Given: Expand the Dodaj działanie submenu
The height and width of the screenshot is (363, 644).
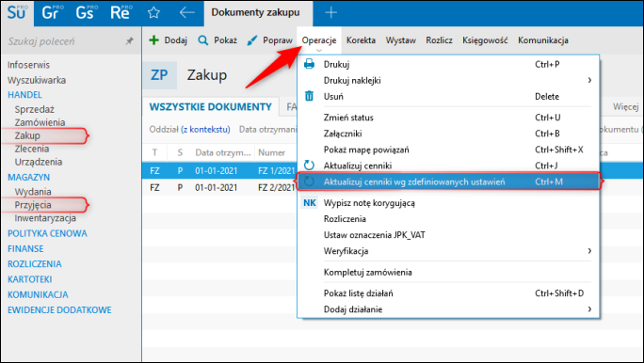Looking at the screenshot, I should click(x=448, y=309).
